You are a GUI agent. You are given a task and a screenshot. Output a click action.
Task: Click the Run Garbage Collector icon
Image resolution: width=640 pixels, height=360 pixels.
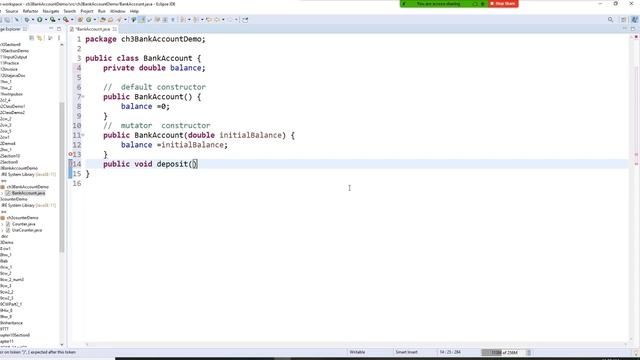point(529,352)
